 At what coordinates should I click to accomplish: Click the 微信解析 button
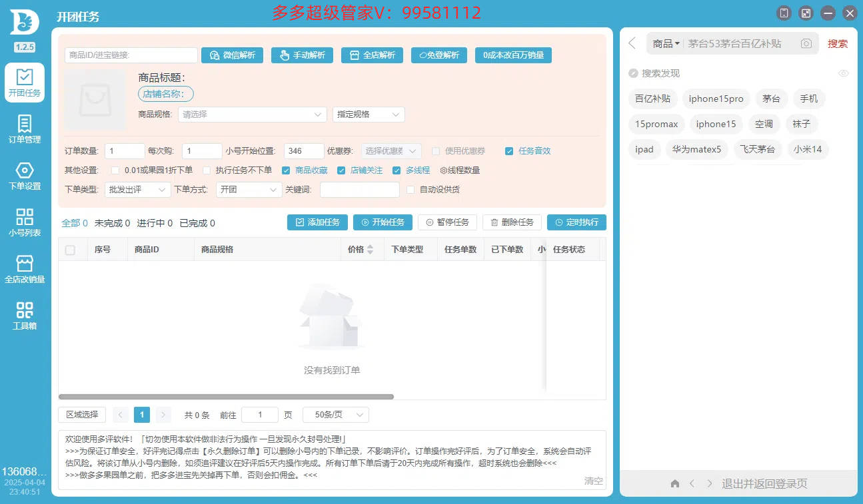tap(233, 55)
